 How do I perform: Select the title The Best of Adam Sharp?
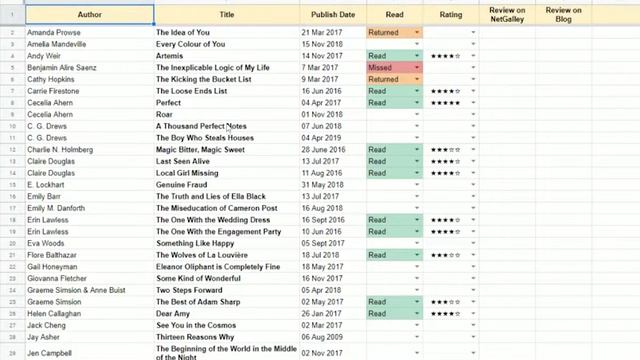227,302
